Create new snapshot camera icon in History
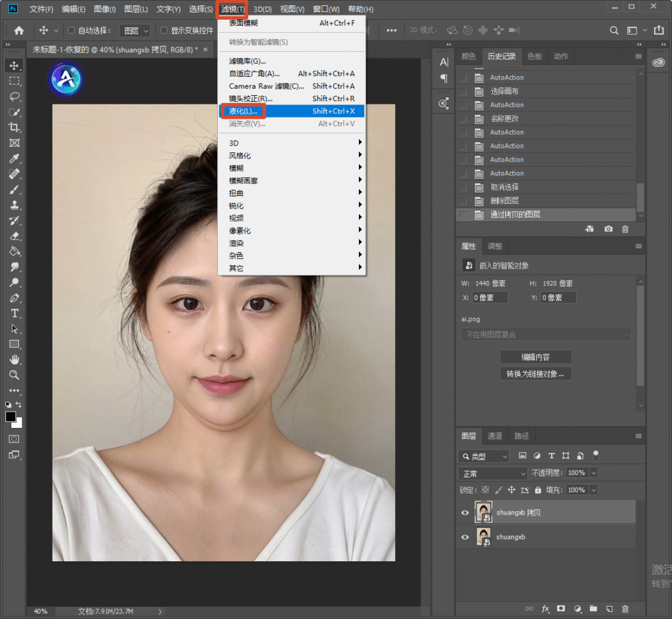The width and height of the screenshot is (672, 619). pos(608,229)
